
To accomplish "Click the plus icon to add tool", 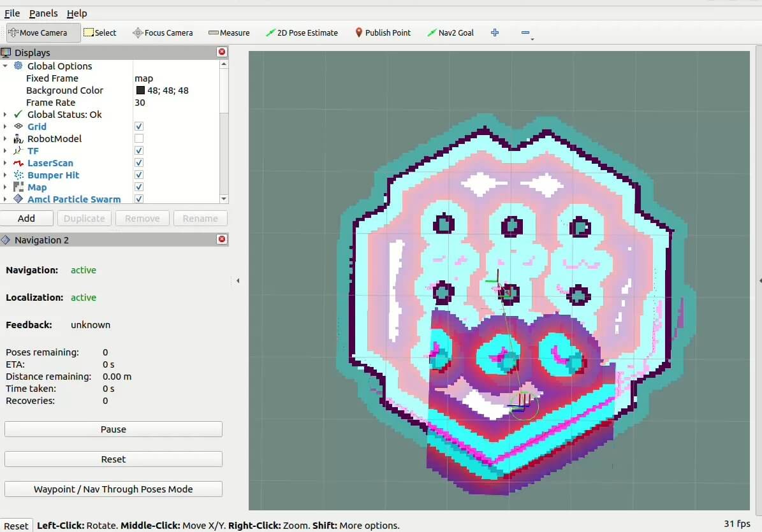I will point(495,32).
